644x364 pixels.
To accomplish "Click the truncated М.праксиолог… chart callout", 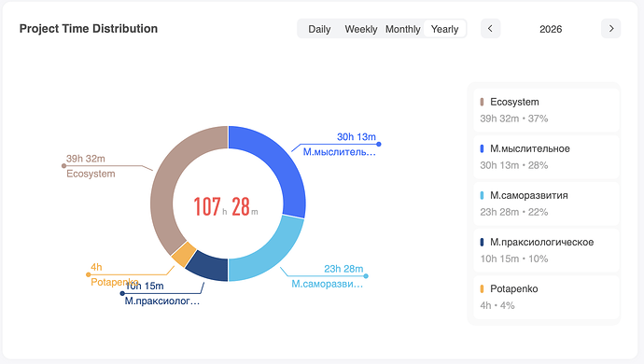I will click(x=162, y=301).
